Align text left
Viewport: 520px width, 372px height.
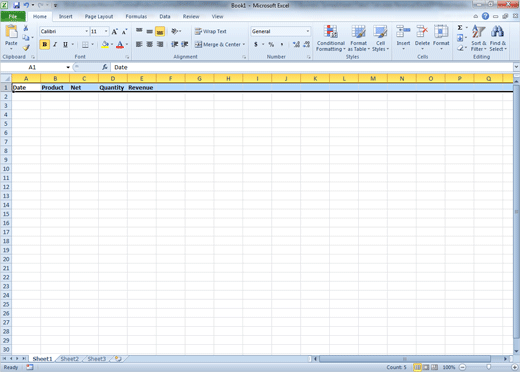[x=139, y=44]
